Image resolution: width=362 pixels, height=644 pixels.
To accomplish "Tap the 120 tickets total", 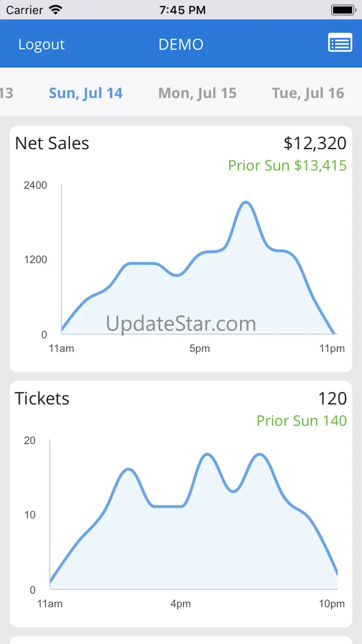I will [x=332, y=399].
